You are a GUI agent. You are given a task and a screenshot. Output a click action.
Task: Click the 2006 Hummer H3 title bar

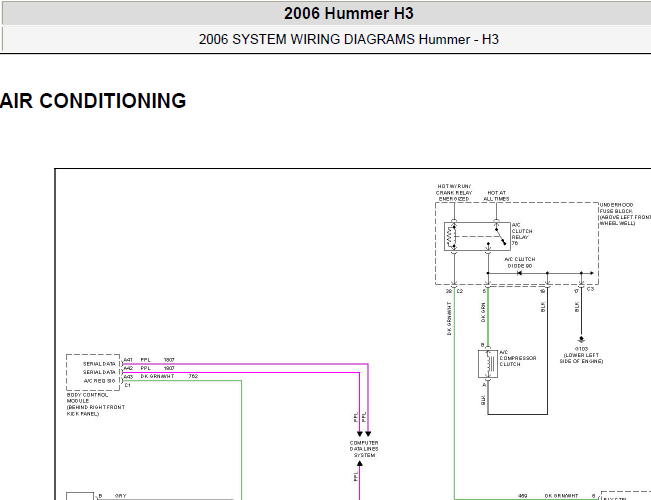349,13
